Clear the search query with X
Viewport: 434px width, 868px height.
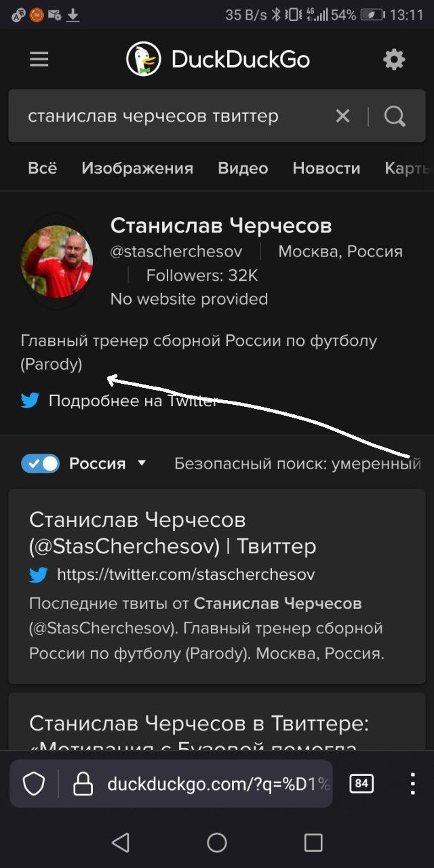point(343,116)
